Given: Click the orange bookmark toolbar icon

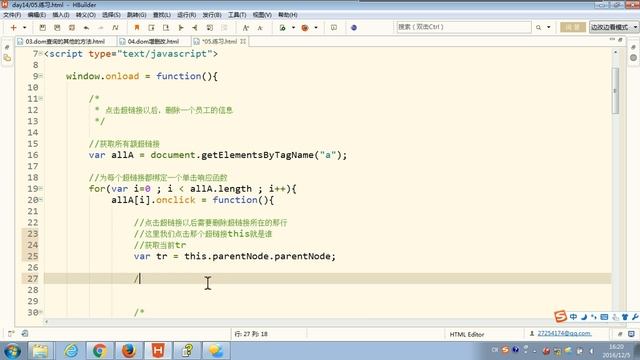Looking at the screenshot, I should tap(137, 27).
